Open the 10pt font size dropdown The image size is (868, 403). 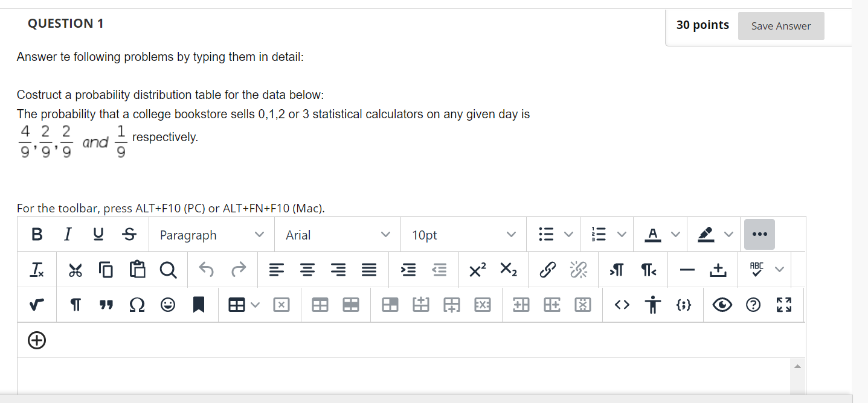[463, 235]
